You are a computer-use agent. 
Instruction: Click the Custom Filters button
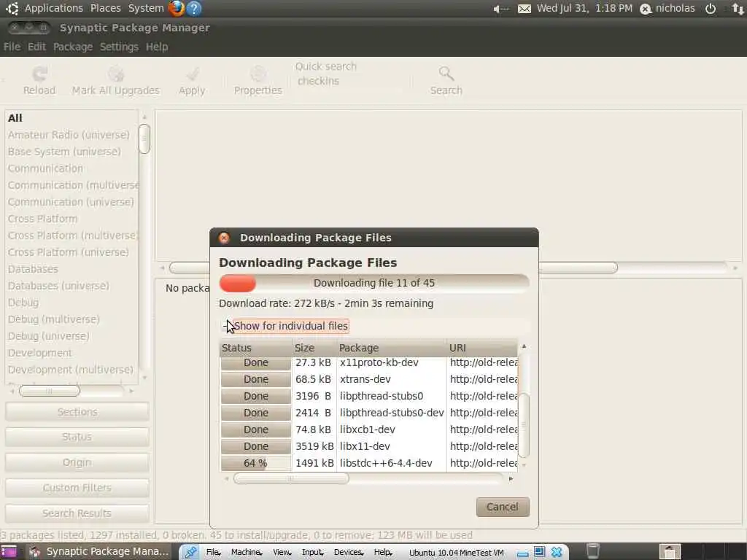click(x=77, y=488)
